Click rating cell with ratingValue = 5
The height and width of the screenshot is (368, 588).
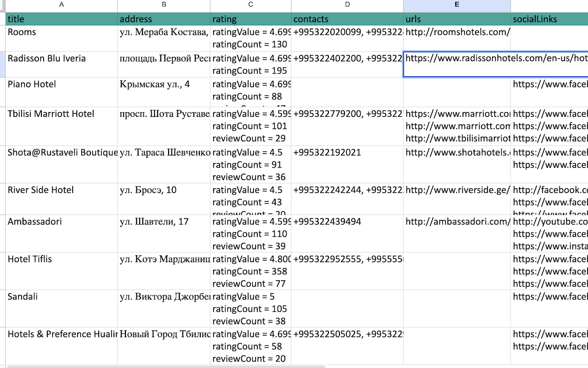tap(251, 308)
